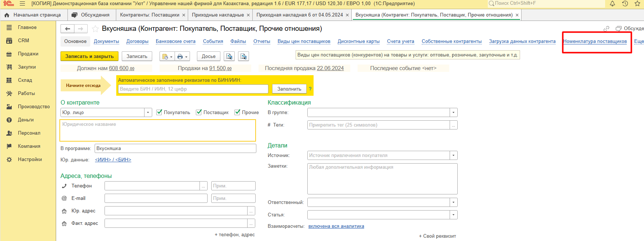Open the notifications bell

click(x=612, y=4)
